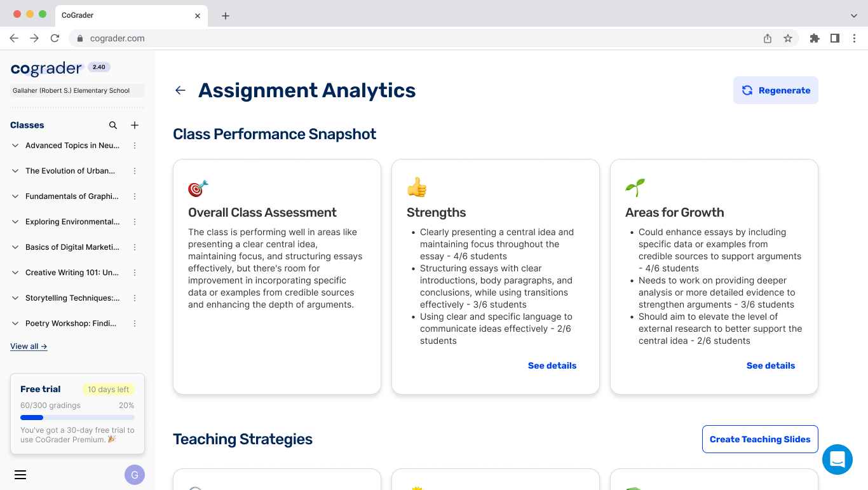
Task: Open the chat support bubble
Action: click(x=837, y=459)
